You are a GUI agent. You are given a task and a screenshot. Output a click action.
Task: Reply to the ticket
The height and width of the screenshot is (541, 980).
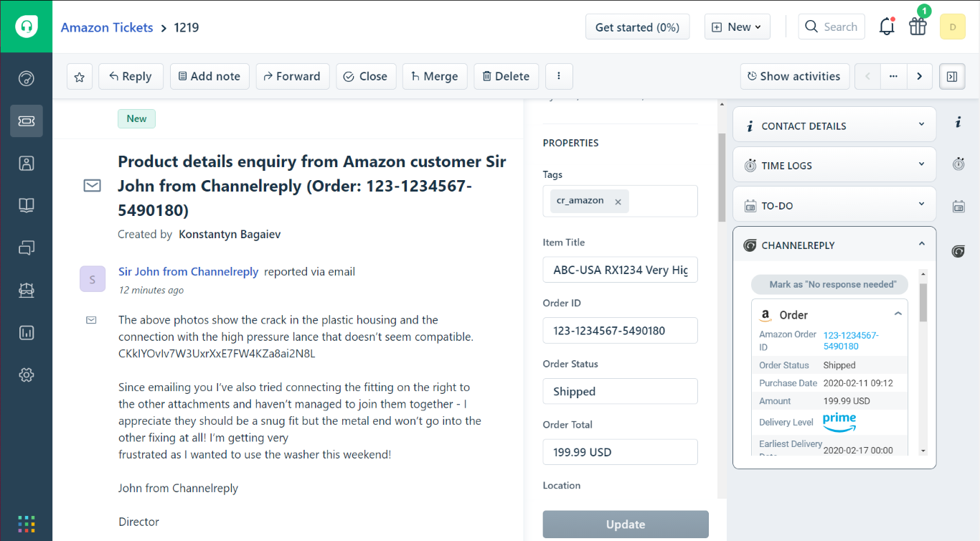point(131,76)
